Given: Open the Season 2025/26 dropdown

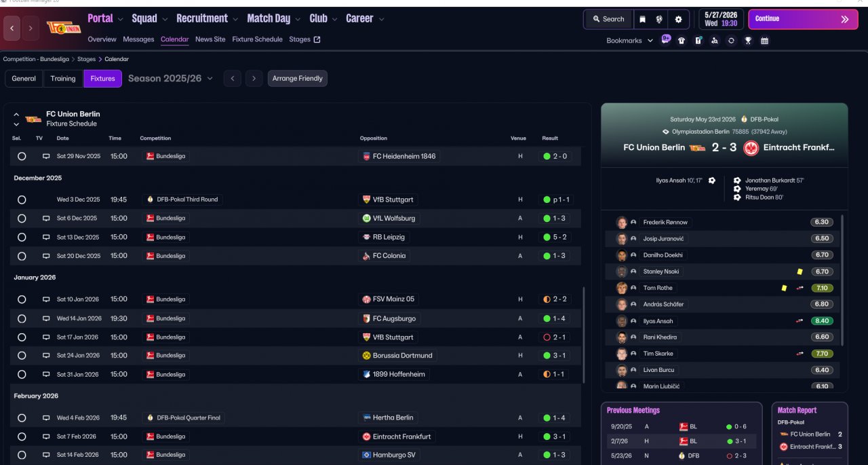Looking at the screenshot, I should coord(170,78).
